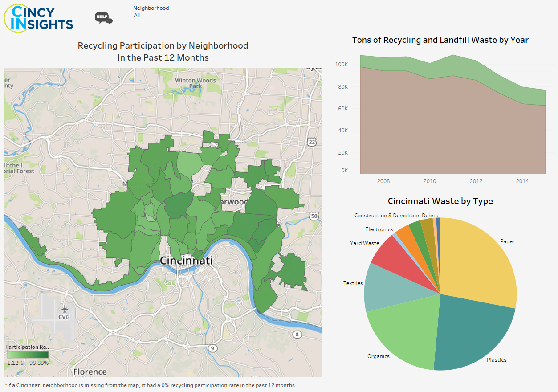Click the route 8 highway marker
The image size is (558, 392).
(297, 334)
